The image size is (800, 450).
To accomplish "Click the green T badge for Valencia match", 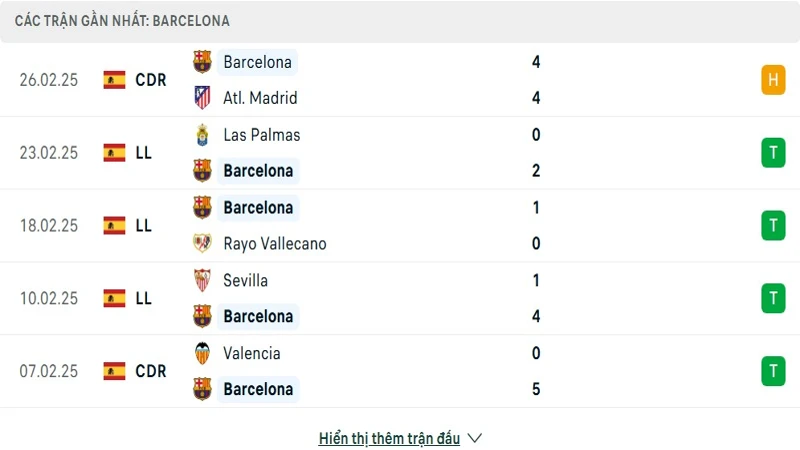I will point(772,371).
